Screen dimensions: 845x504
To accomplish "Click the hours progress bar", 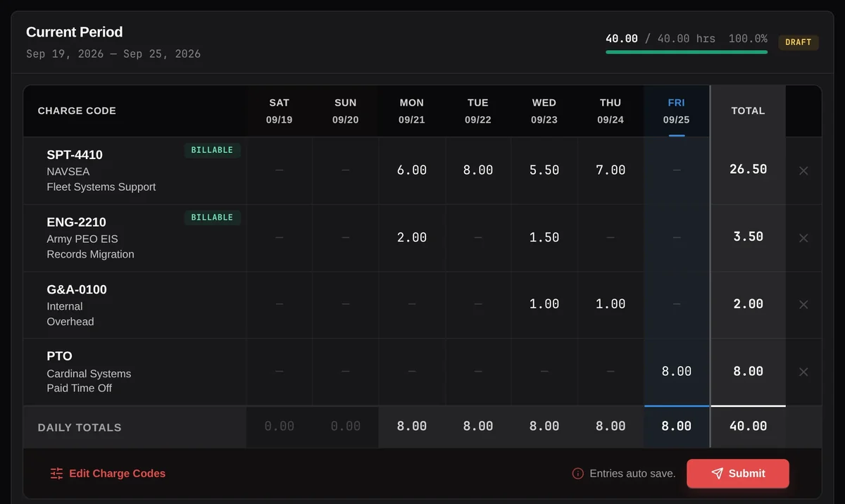I will click(687, 52).
